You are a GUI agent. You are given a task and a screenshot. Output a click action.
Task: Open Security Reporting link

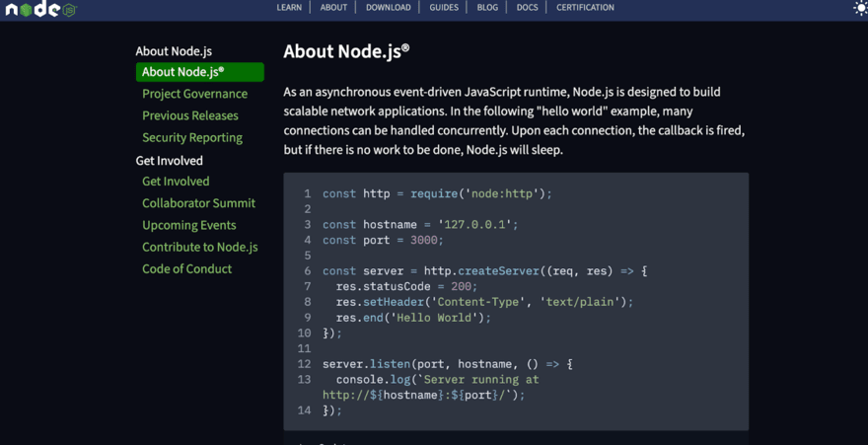(x=192, y=138)
